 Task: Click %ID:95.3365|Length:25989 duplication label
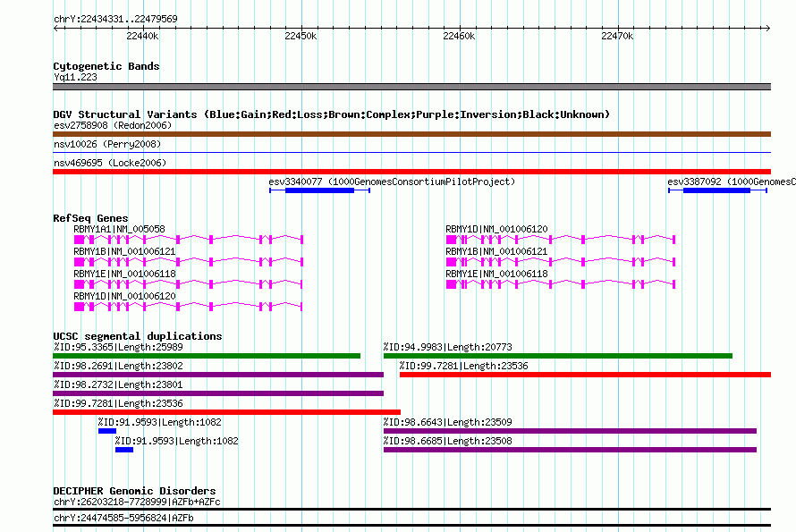[x=118, y=347]
